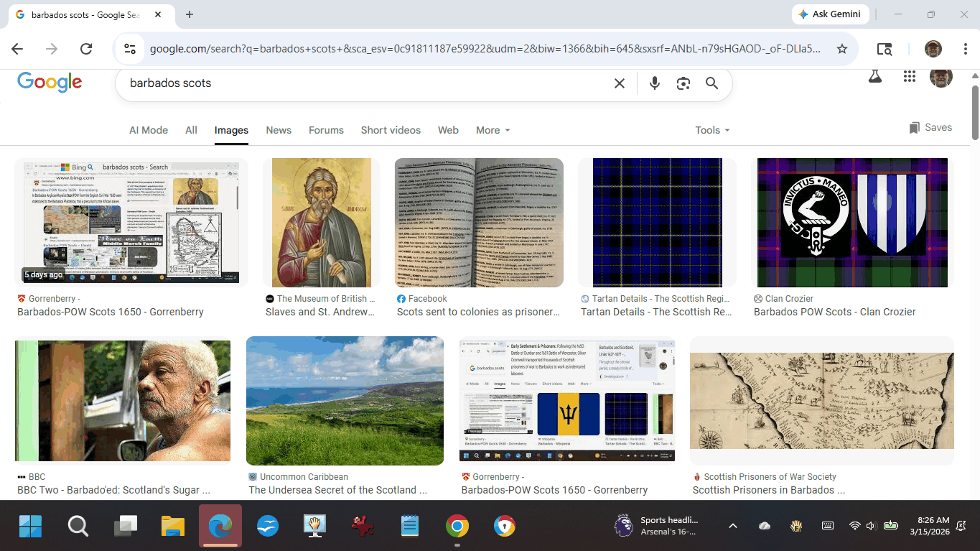
Task: Open Google Lens image search
Action: click(x=683, y=83)
